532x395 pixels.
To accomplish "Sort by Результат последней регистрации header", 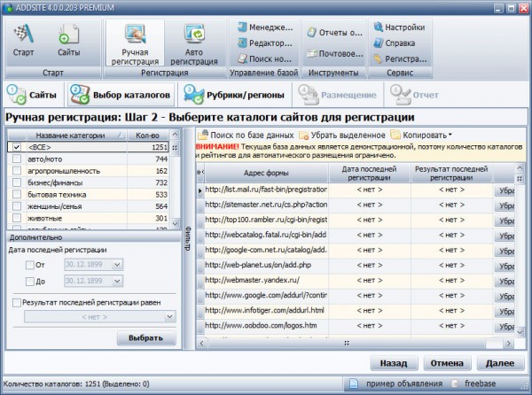I will [451, 173].
